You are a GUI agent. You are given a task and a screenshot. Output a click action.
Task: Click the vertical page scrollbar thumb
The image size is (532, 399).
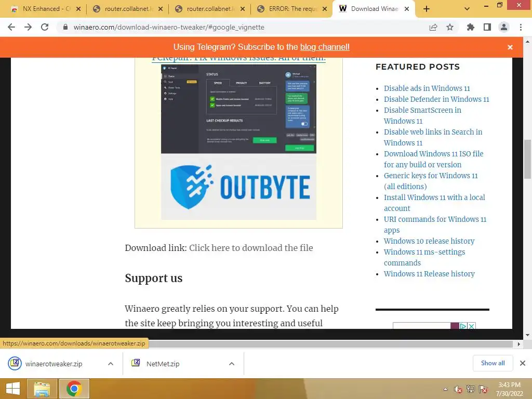[x=527, y=159]
